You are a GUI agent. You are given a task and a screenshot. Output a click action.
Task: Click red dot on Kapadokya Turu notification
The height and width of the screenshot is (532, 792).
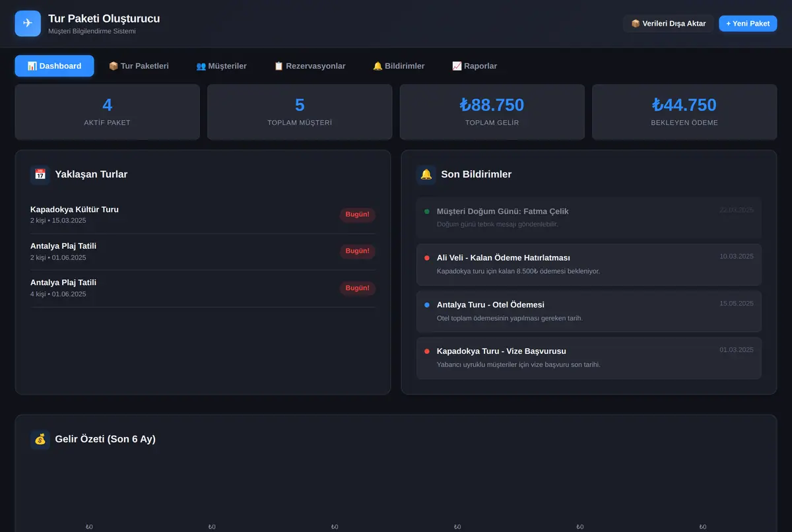click(427, 351)
